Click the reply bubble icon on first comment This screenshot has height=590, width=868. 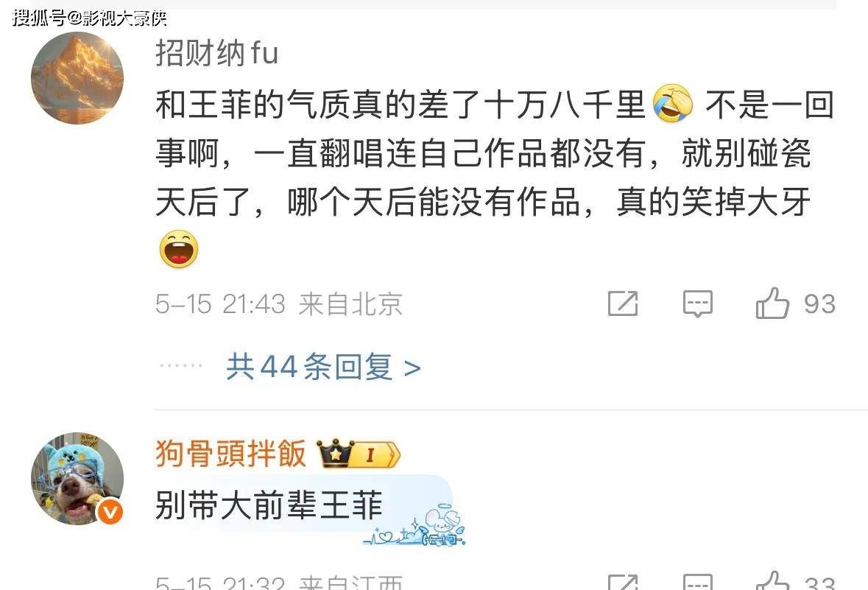[x=697, y=303]
